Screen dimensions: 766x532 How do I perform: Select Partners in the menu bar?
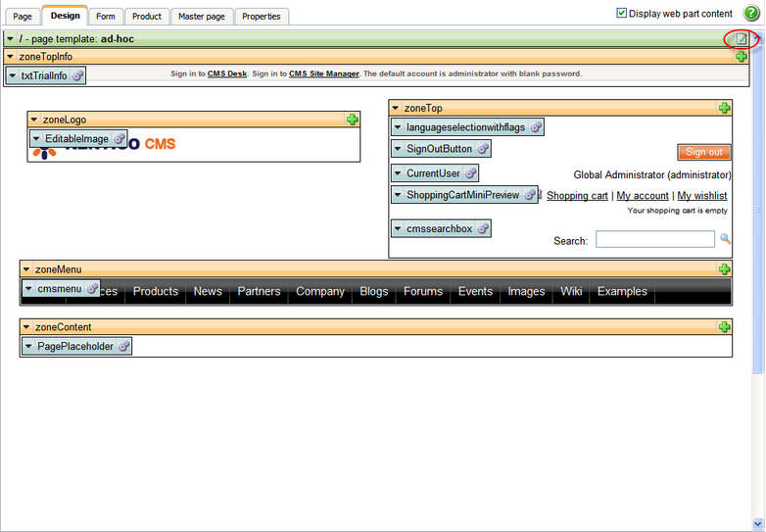(x=259, y=291)
